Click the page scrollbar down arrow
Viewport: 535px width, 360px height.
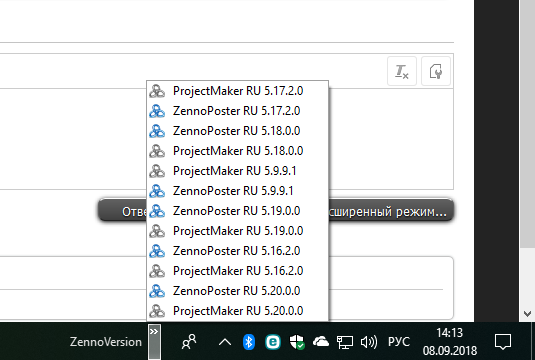[527, 314]
